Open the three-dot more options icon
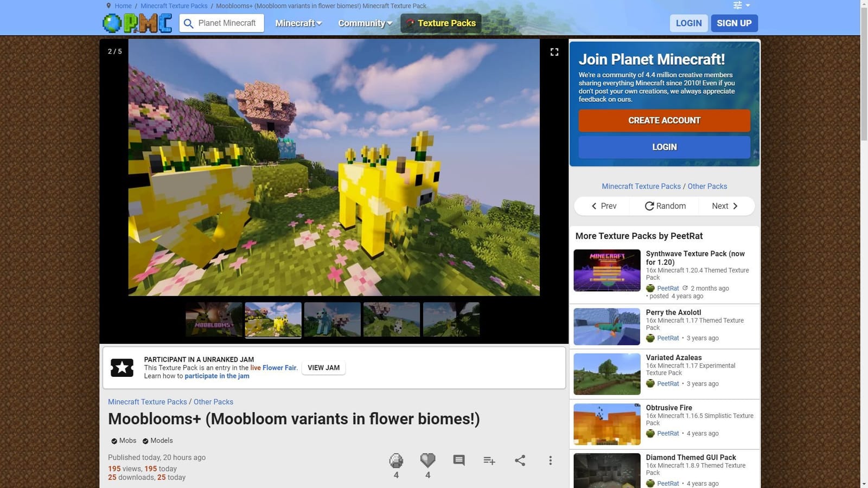This screenshot has height=488, width=868. pyautogui.click(x=550, y=460)
